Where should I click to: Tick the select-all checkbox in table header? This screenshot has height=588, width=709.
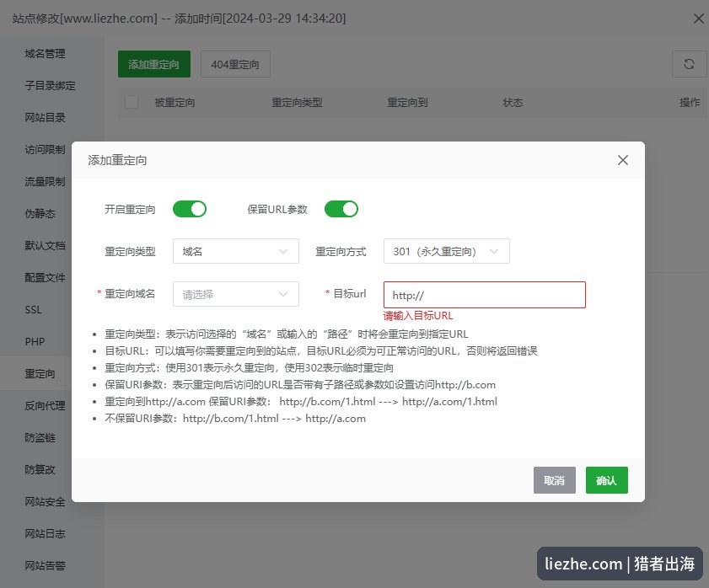click(x=132, y=102)
